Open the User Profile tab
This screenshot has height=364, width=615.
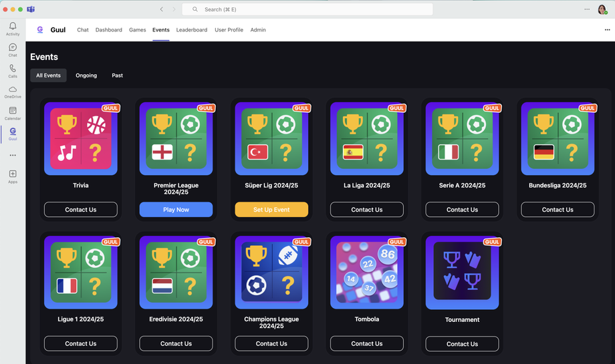(x=229, y=30)
